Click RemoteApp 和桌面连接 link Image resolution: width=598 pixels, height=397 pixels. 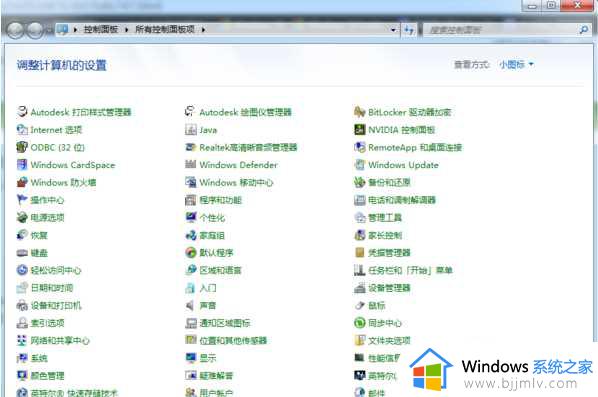pos(415,148)
